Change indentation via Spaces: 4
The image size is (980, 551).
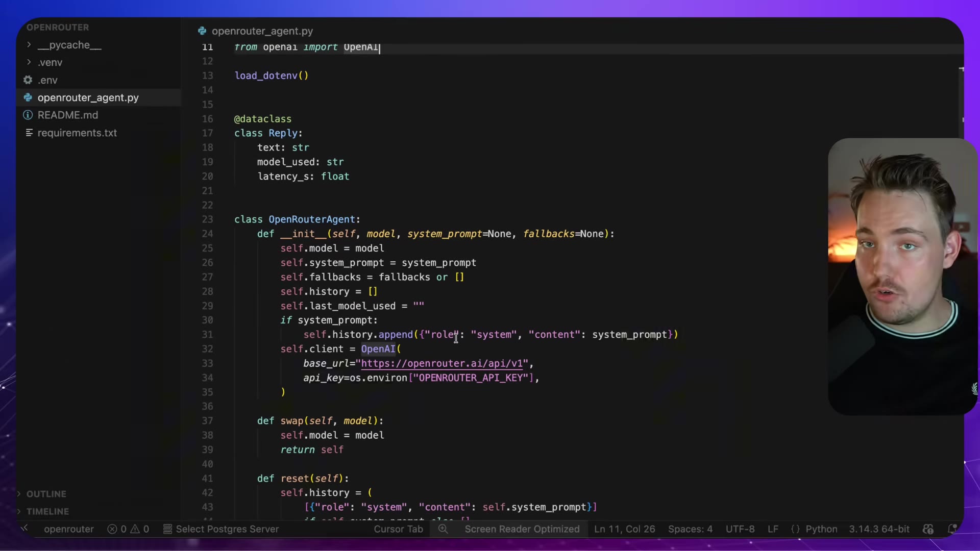pyautogui.click(x=690, y=529)
